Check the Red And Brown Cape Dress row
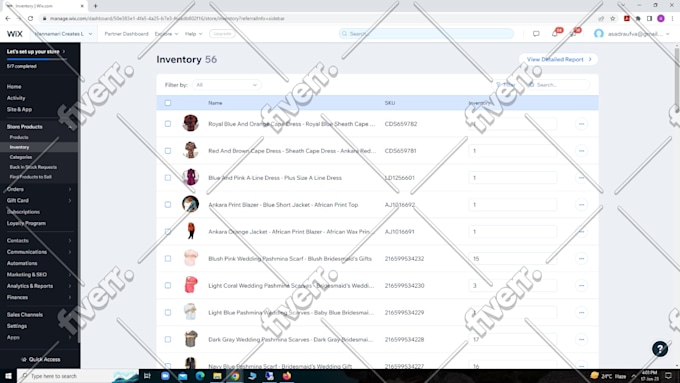 click(168, 151)
